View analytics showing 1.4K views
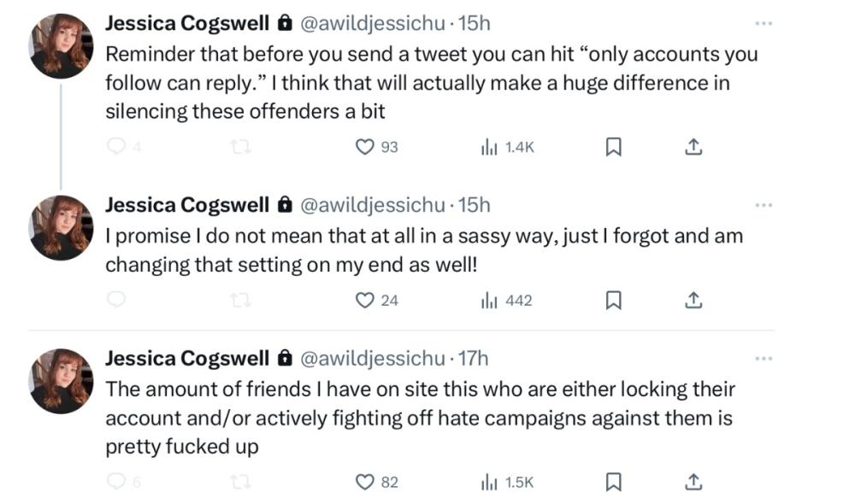The width and height of the screenshot is (855, 504). (508, 147)
